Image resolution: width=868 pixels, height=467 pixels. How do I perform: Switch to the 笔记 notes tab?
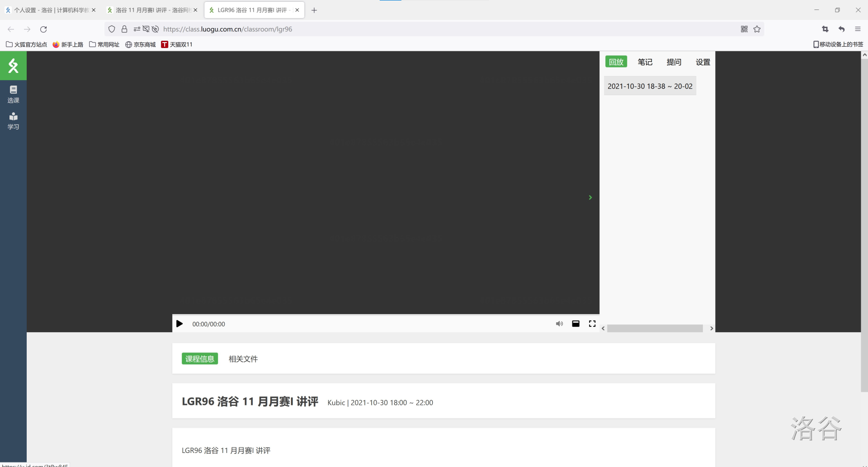pos(645,62)
